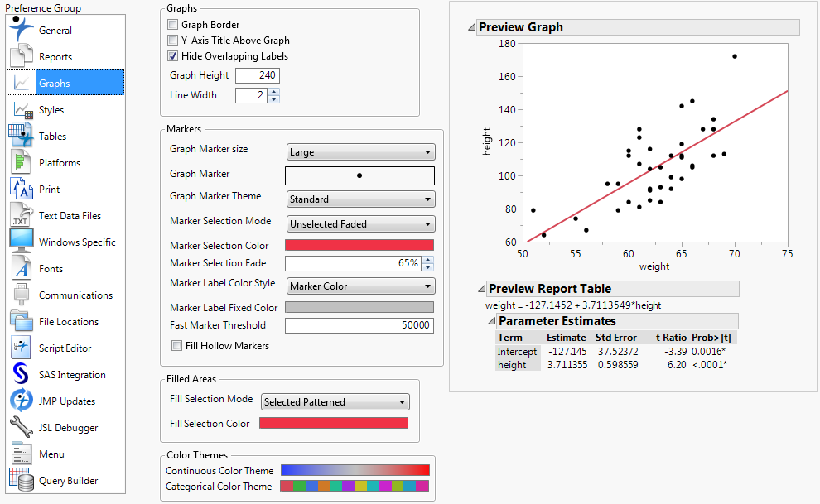Screen dimensions: 820x504
Task: Click the Marker Selection Fade field
Action: point(354,263)
